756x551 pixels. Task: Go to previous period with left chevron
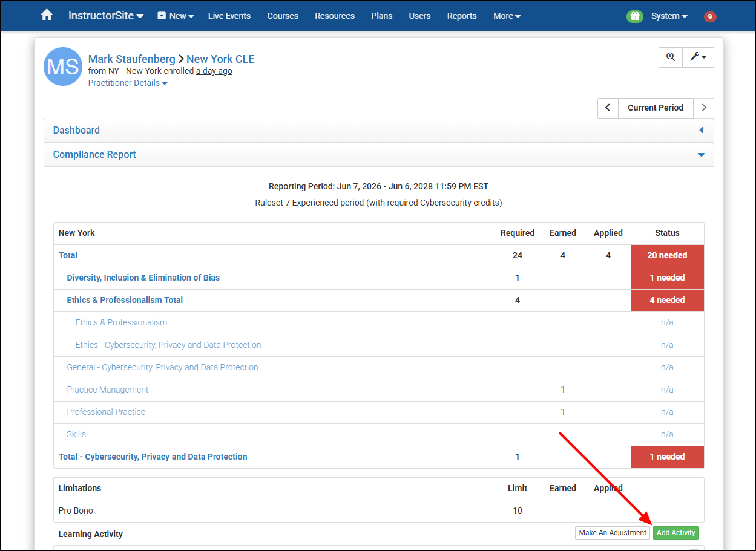(x=608, y=108)
